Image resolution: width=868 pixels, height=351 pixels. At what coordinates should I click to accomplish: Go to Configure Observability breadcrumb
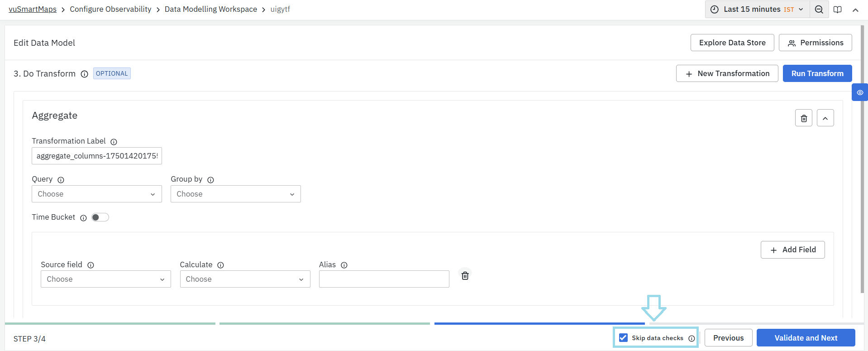pos(110,9)
